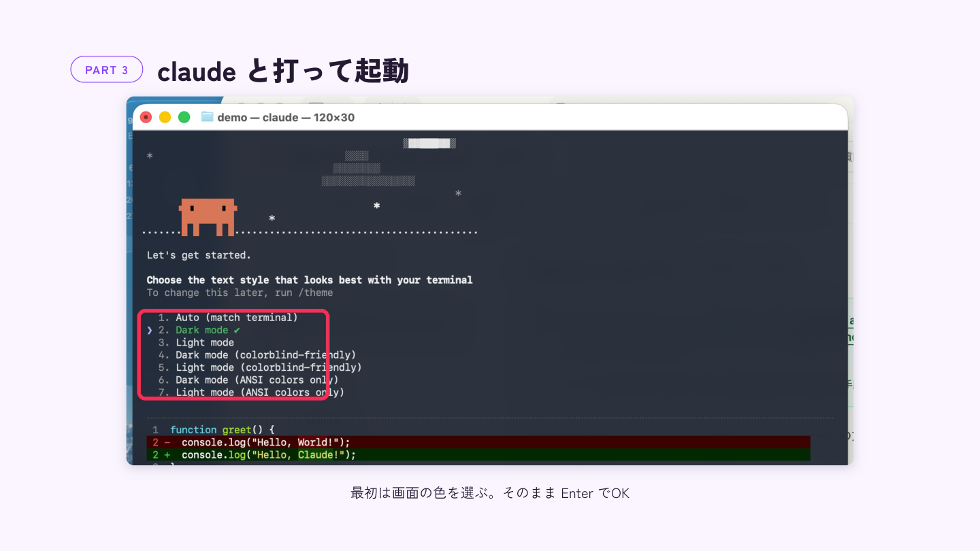Click the terminal window title text
Image resolution: width=980 pixels, height=551 pixels.
(286, 118)
